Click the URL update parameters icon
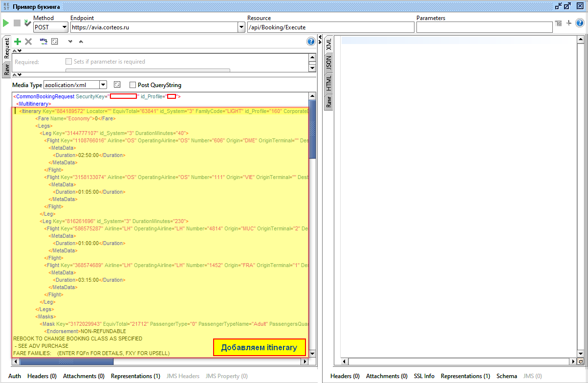 [44, 42]
